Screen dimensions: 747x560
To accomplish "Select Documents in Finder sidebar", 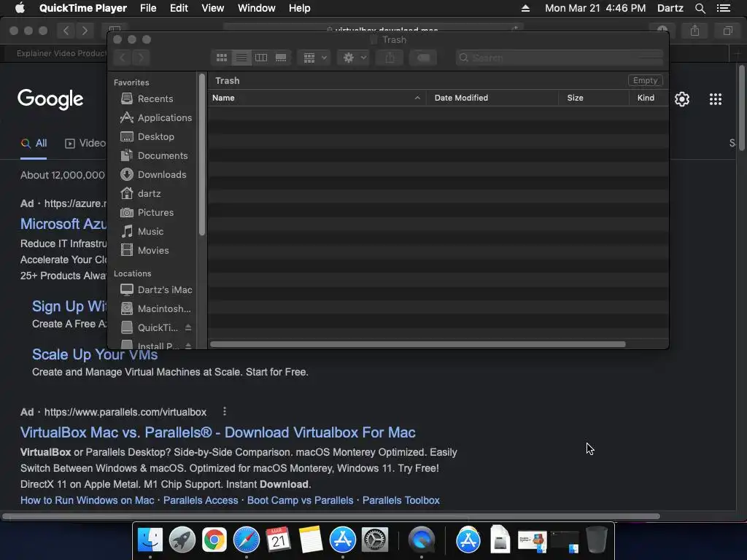I will click(x=152, y=156).
